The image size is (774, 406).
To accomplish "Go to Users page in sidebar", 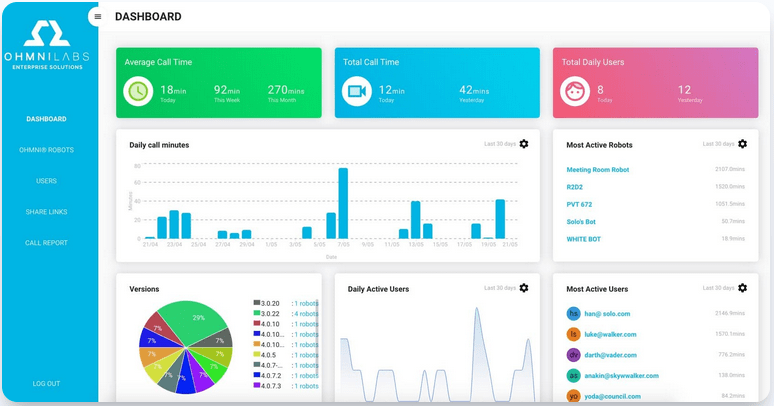I will tap(46, 181).
